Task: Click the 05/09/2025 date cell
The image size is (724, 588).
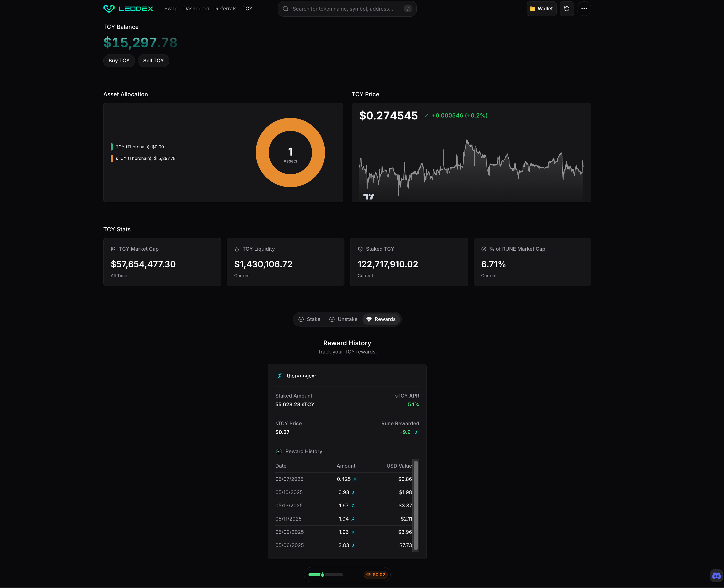Action: (289, 532)
